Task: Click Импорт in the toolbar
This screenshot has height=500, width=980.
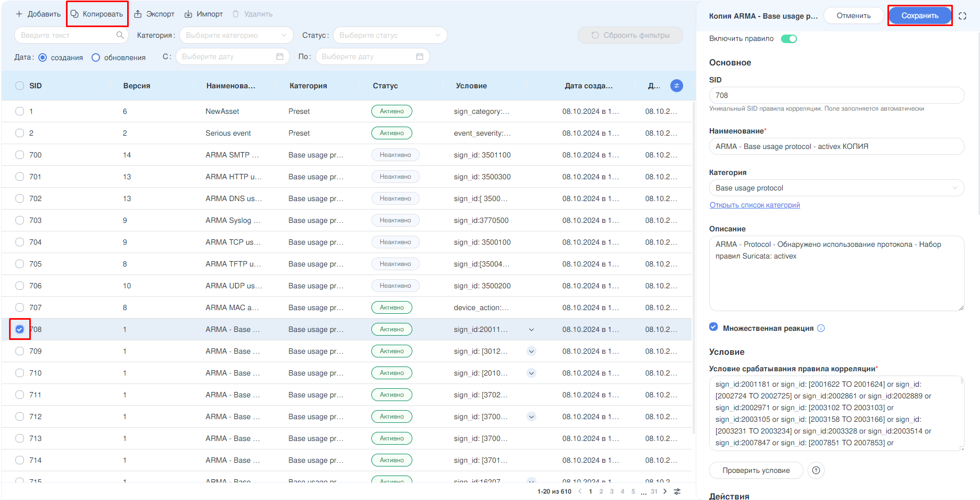Action: [x=203, y=14]
